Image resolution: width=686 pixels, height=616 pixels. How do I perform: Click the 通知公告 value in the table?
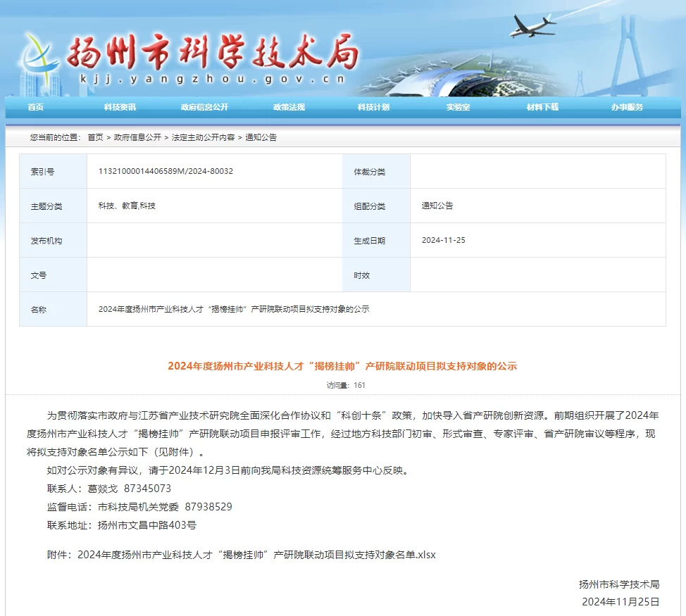[437, 206]
